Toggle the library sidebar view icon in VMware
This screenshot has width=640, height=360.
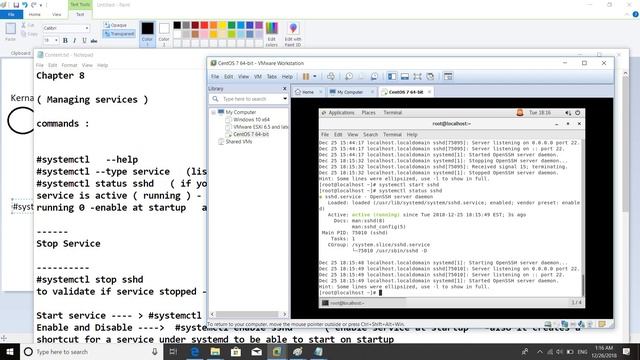coord(392,76)
